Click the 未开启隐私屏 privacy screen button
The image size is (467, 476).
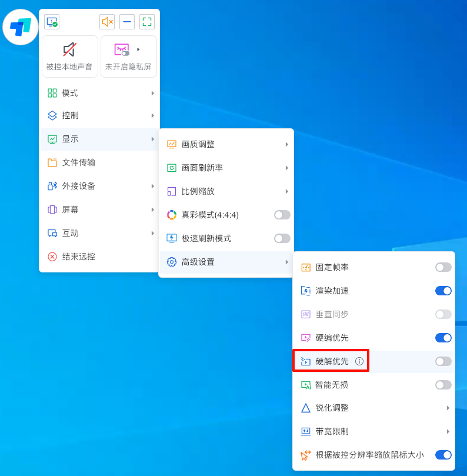click(x=128, y=56)
